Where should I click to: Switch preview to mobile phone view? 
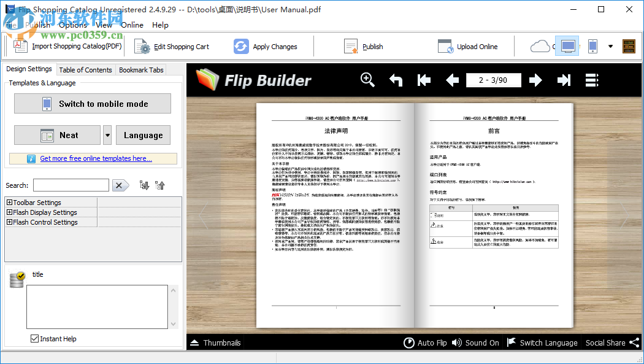point(592,46)
